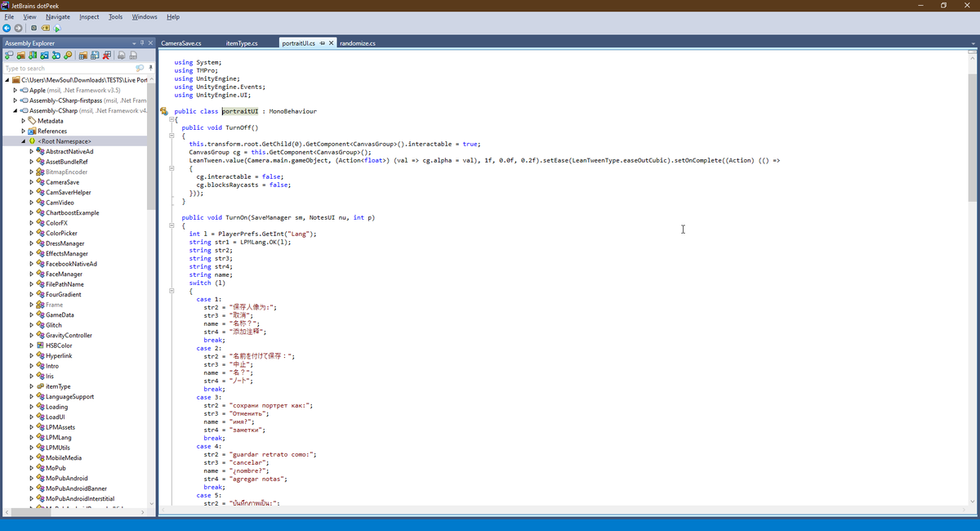Click the Navigate Backward arrow icon
The height and width of the screenshot is (531, 980).
click(7, 28)
